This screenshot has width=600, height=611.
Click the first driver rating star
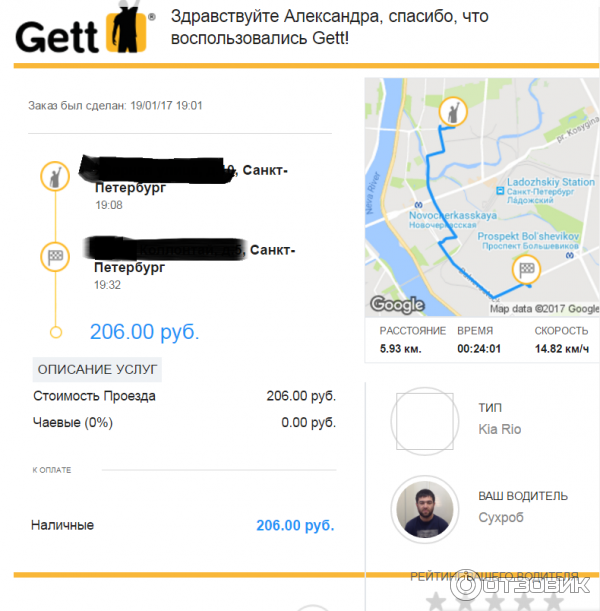point(436,602)
